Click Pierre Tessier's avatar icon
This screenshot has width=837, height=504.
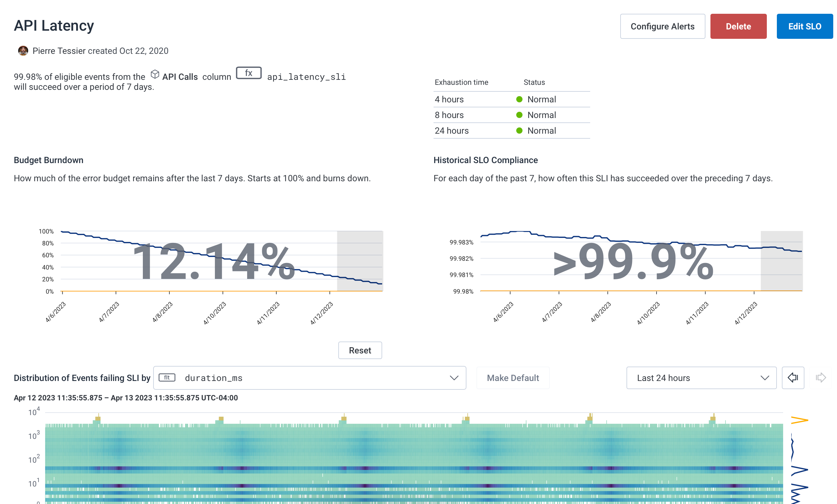[23, 51]
